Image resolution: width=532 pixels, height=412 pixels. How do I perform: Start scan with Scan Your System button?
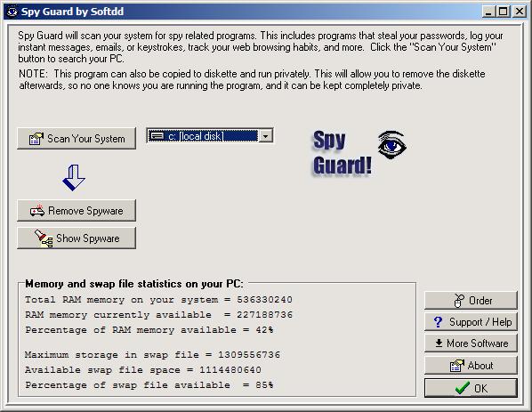click(x=77, y=139)
